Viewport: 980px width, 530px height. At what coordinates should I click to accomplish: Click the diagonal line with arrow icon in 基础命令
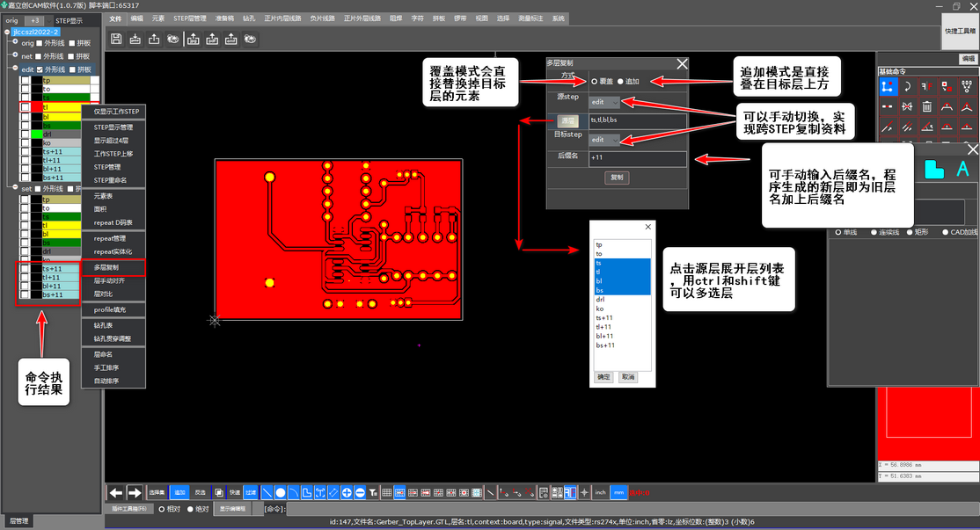(887, 127)
